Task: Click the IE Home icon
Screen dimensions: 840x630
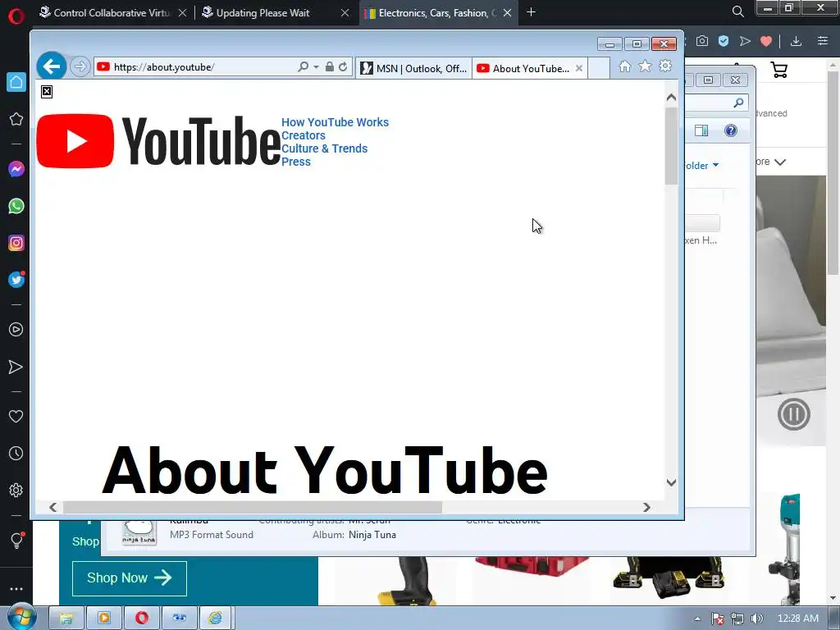Action: tap(624, 66)
